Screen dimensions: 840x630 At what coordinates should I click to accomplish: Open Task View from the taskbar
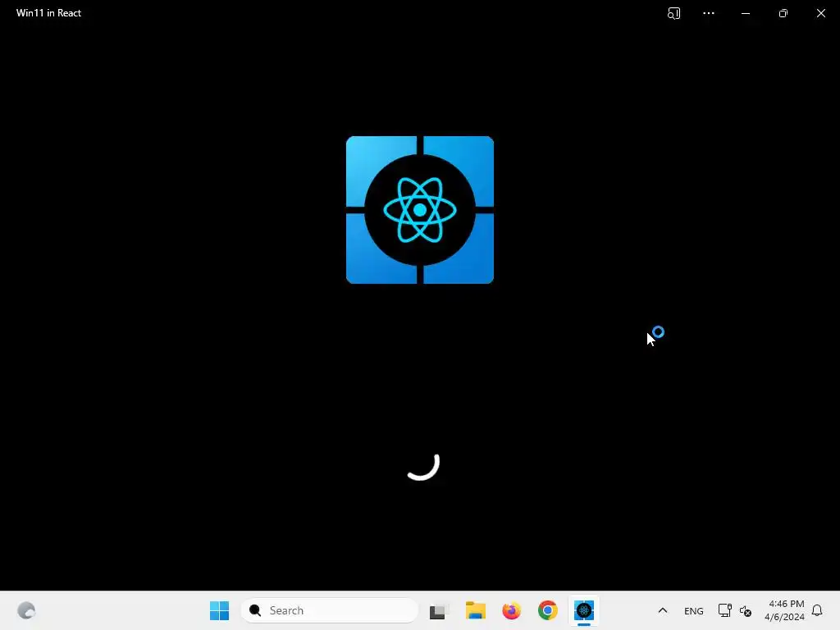(439, 610)
